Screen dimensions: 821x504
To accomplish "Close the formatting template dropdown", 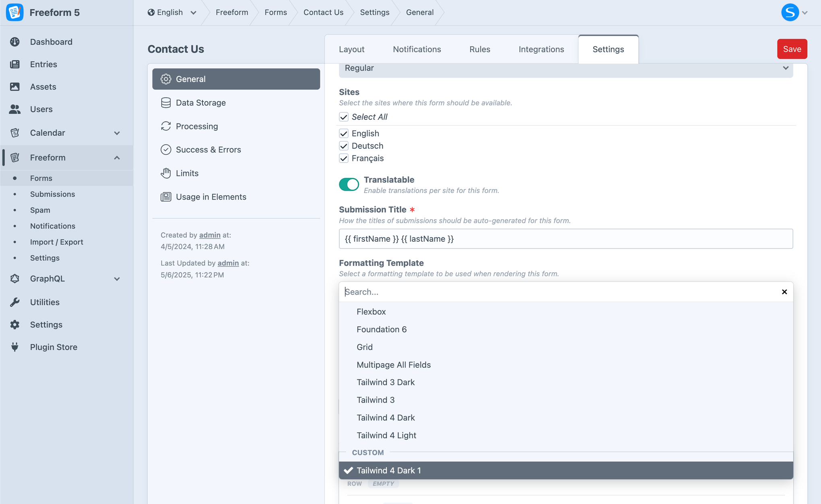I will point(784,292).
